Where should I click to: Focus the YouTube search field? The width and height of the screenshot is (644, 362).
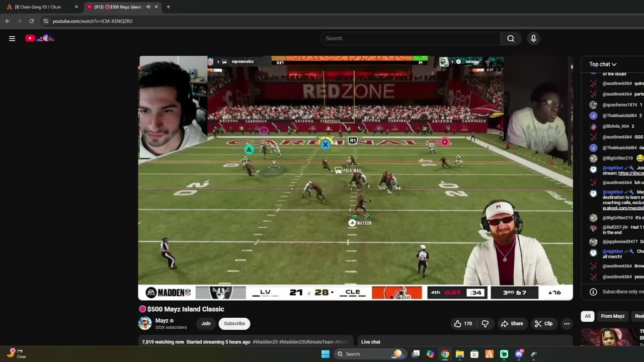410,38
